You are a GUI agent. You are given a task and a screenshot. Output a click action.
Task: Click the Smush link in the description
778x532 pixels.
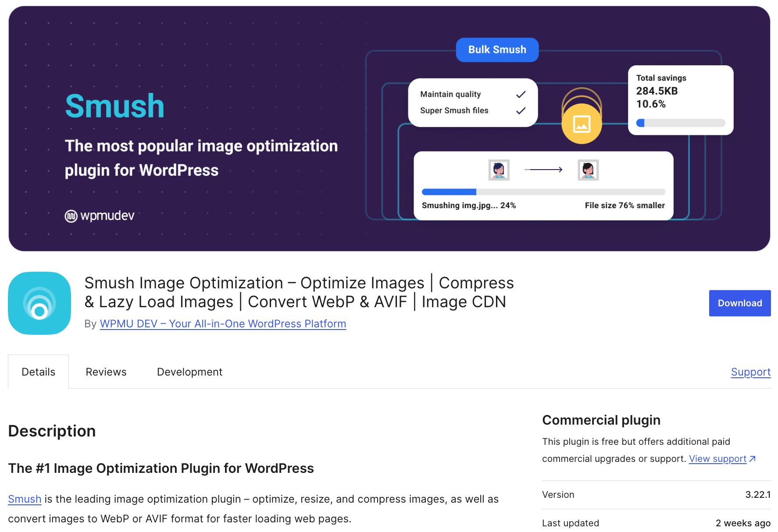24,499
